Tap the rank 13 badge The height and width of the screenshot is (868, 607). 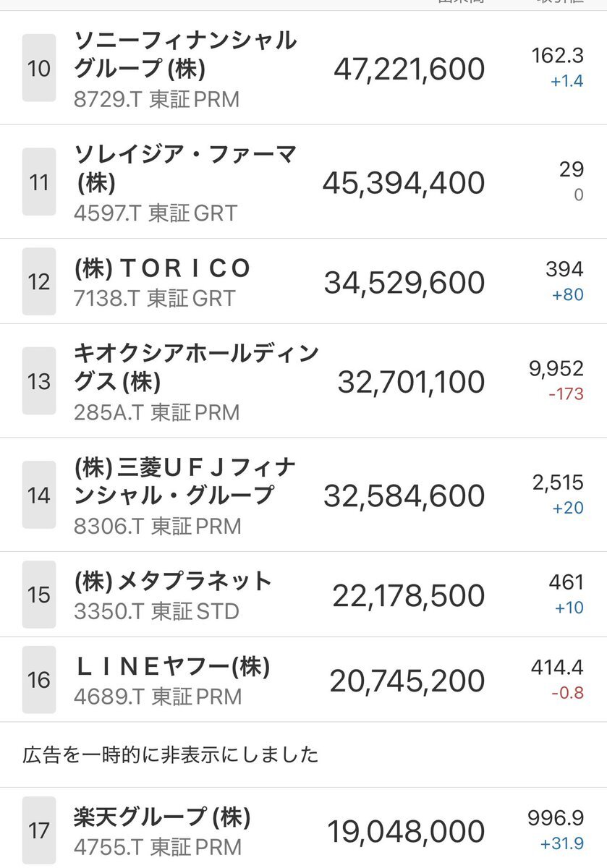click(x=39, y=381)
